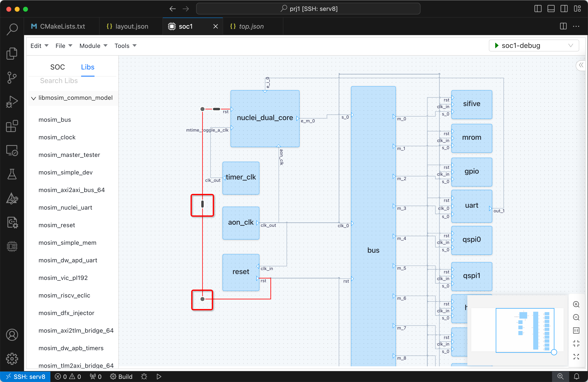Customize layout icon in title bar
Image resolution: width=588 pixels, height=382 pixels.
click(577, 9)
